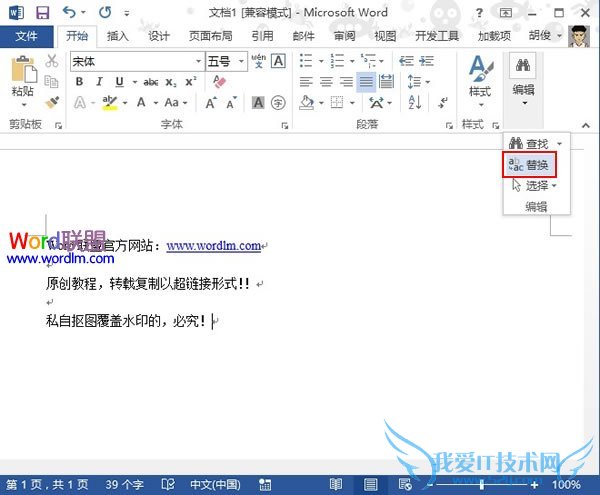Click the Save icon in quick access toolbar
Viewport: 600px width, 495px height.
pyautogui.click(x=42, y=13)
